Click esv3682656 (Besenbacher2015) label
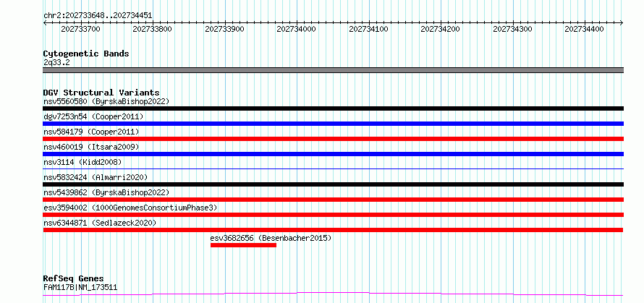Image resolution: width=644 pixels, height=303 pixels. click(271, 238)
